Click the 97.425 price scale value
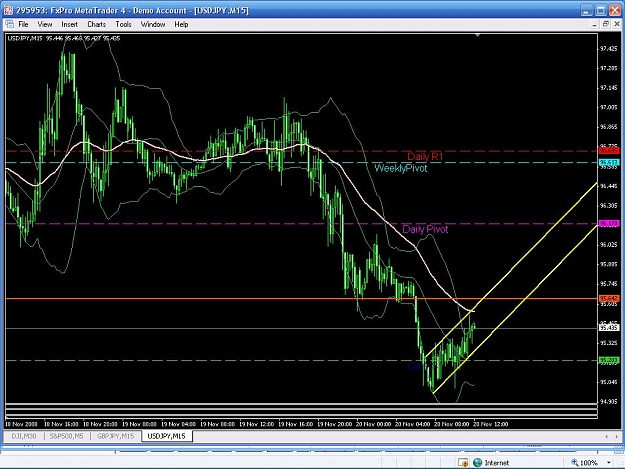The width and height of the screenshot is (625, 469). pos(608,49)
